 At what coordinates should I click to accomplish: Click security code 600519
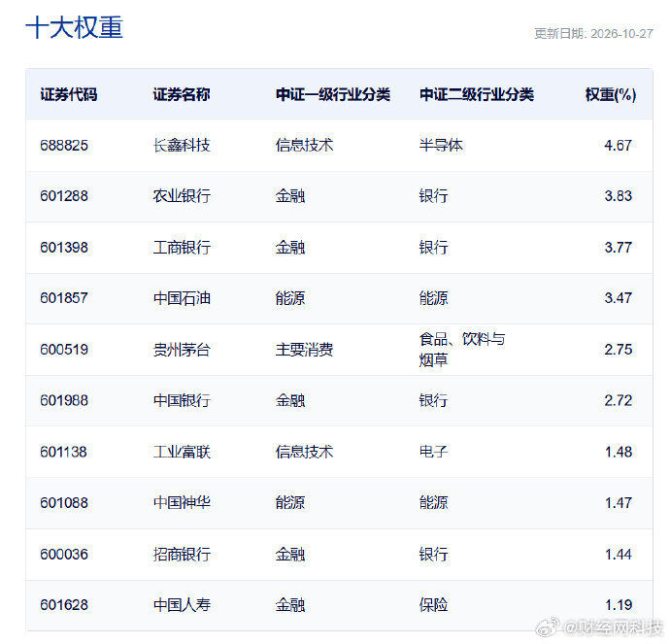tap(64, 350)
